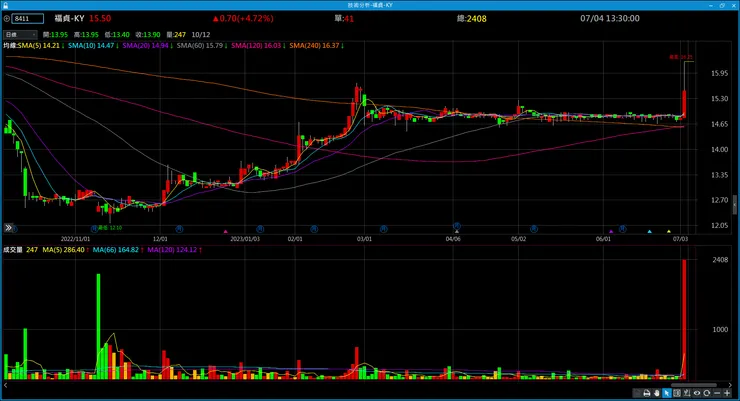Click the SMA(120) 16.03 label

click(258, 46)
